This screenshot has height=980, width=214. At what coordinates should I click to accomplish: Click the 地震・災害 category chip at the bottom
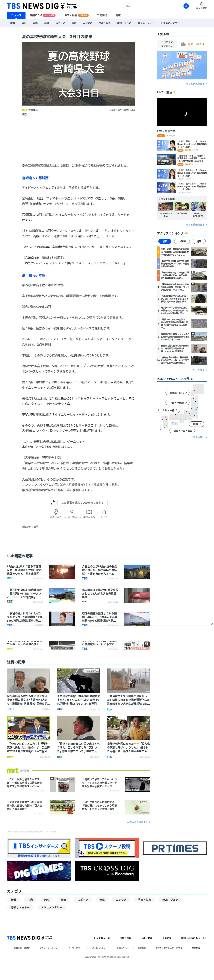(144, 900)
